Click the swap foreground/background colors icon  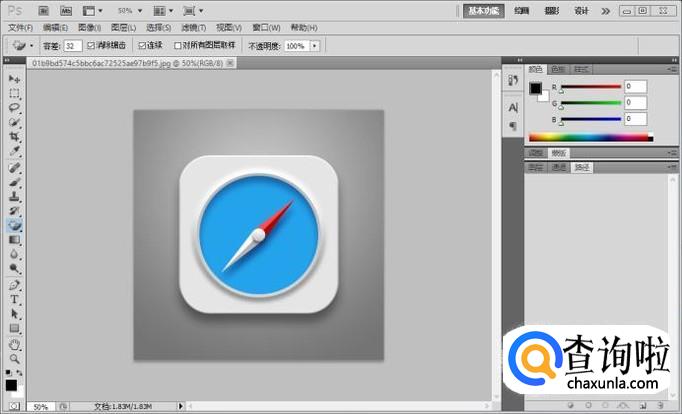click(x=19, y=373)
